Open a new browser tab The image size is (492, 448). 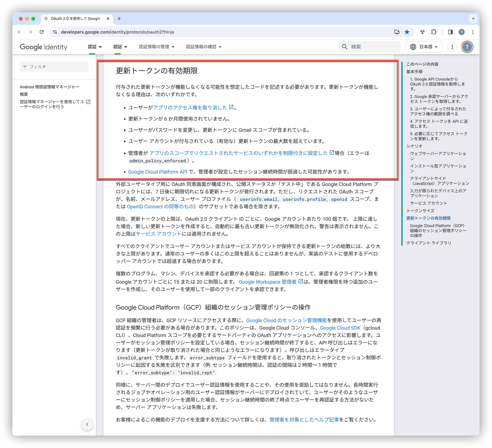pos(119,19)
